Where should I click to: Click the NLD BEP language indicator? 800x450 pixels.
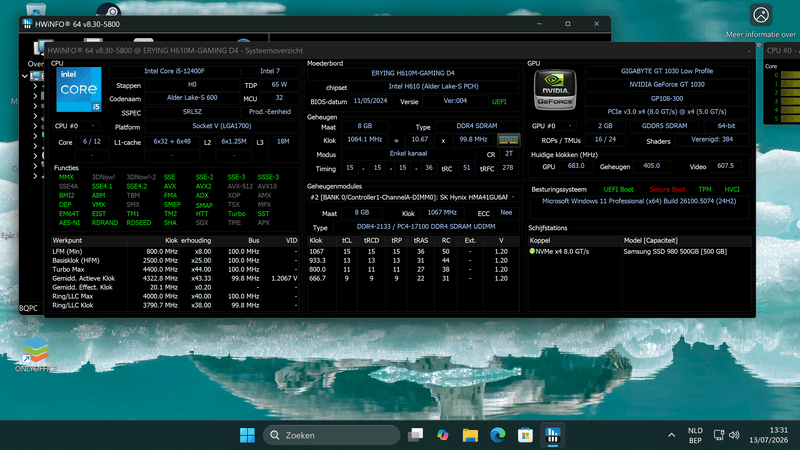click(695, 435)
